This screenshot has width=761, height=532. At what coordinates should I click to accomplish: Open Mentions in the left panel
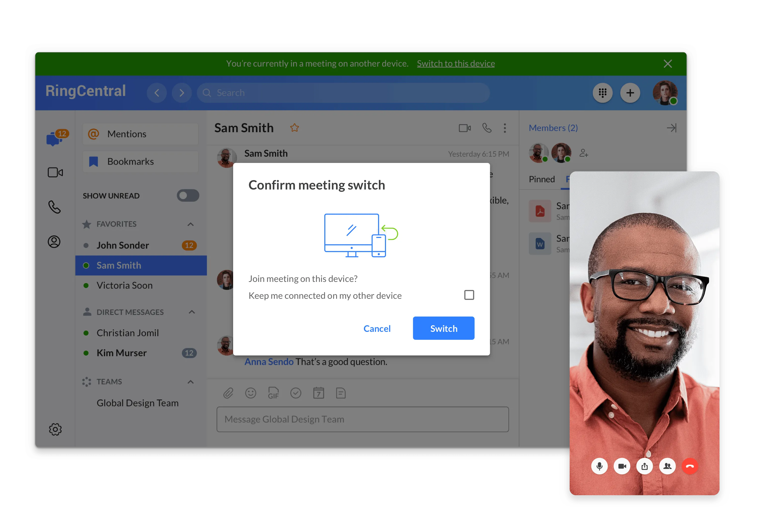(x=140, y=134)
